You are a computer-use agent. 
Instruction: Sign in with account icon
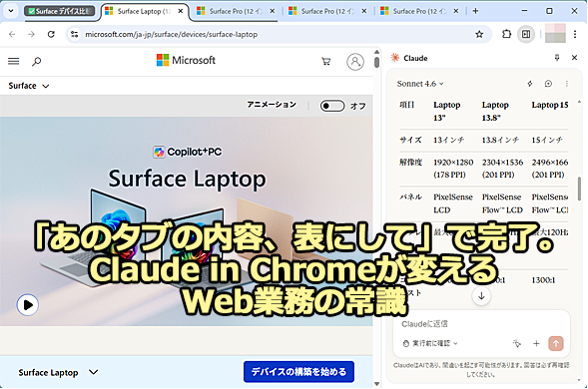click(x=355, y=62)
